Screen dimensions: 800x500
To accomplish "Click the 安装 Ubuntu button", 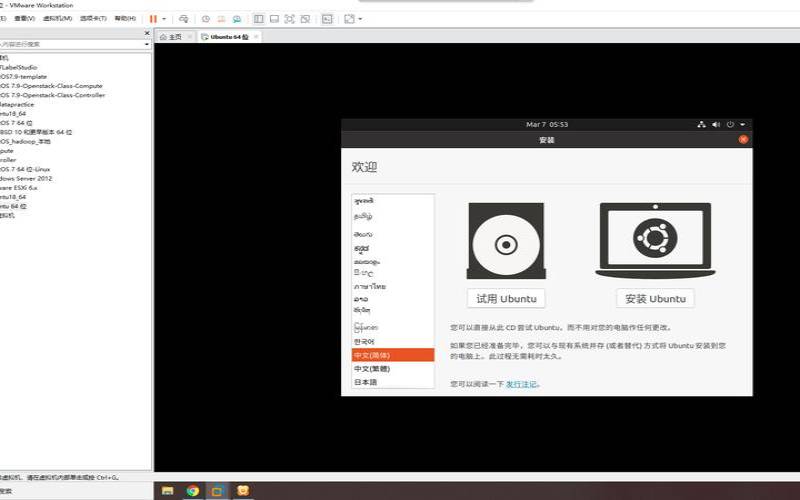I will (x=655, y=299).
